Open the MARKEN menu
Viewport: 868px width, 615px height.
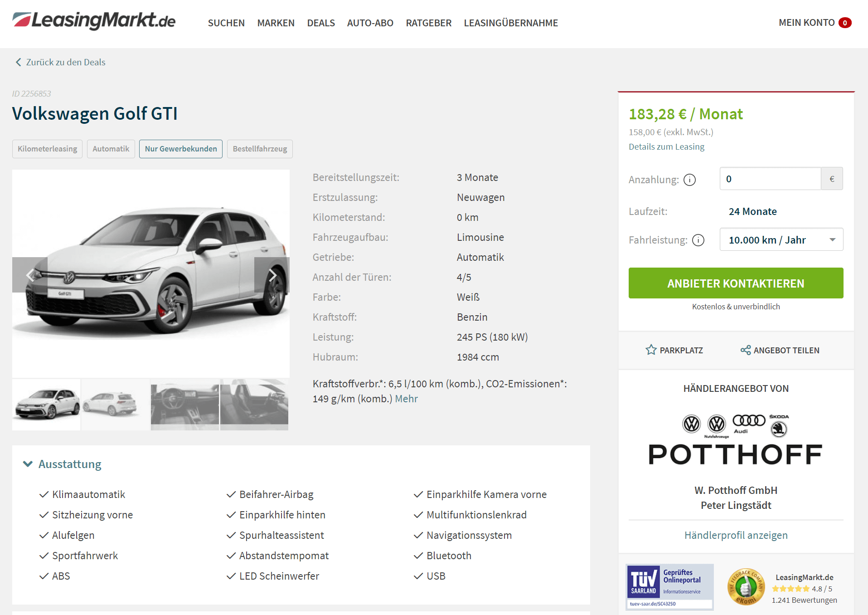276,23
